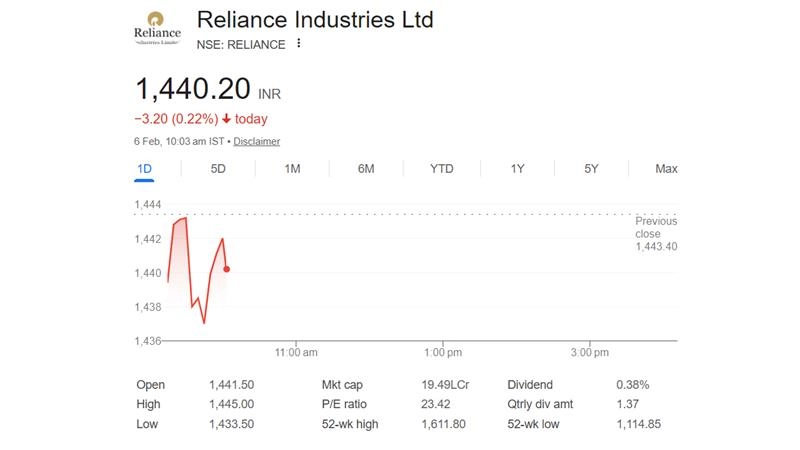Image resolution: width=800 pixels, height=450 pixels.
Task: Select the YTD range tab
Action: [441, 169]
